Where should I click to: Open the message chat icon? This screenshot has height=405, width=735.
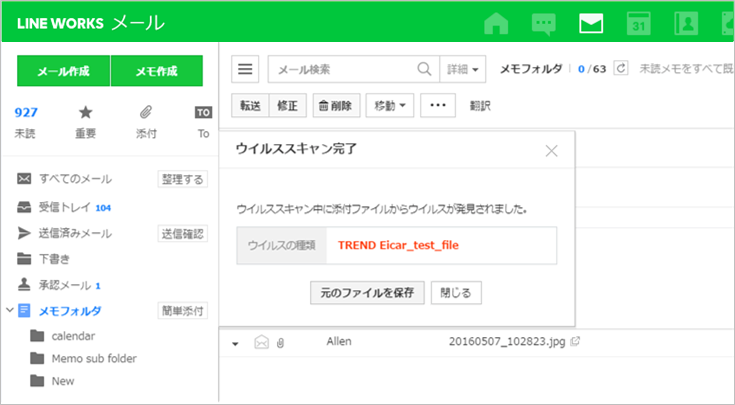coord(544,23)
